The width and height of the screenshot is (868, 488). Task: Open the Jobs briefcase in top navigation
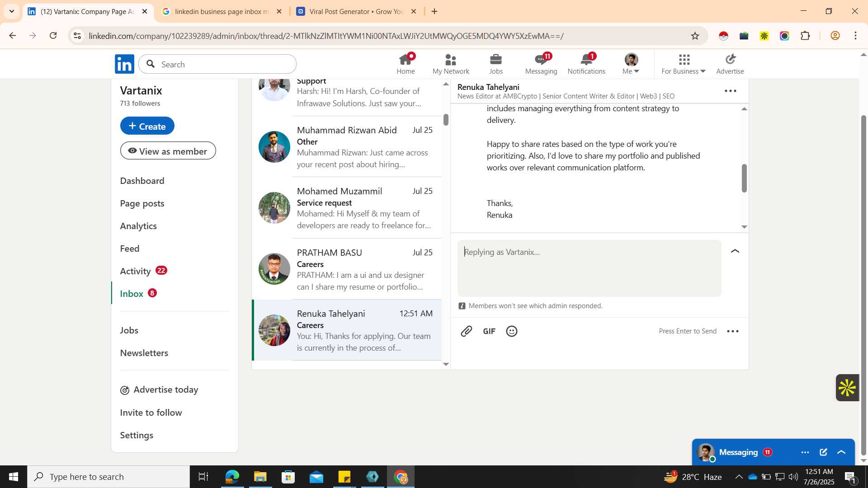tap(496, 64)
